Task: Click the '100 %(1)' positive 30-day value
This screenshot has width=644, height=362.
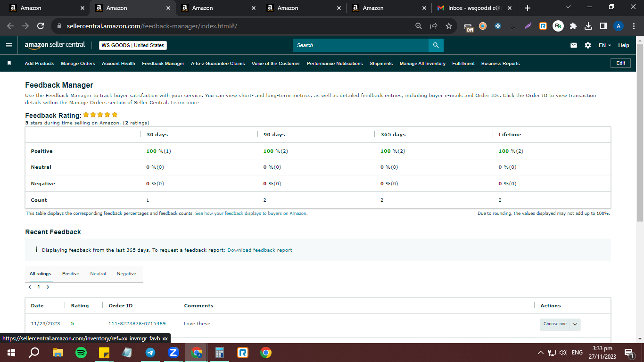Action: coord(158,151)
